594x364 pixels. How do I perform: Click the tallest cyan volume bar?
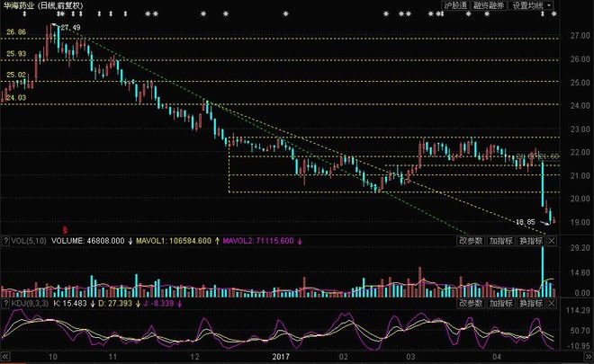pyautogui.click(x=543, y=271)
